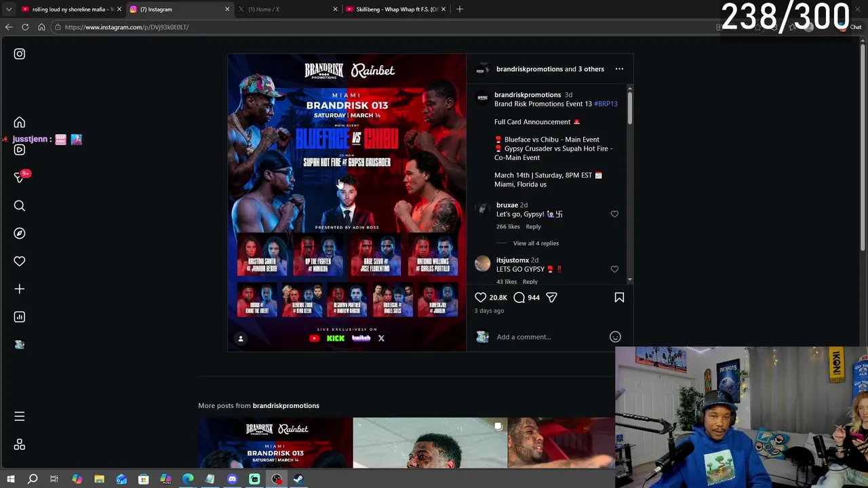Click '3 others' collaborators link
This screenshot has width=868, height=488.
[591, 68]
